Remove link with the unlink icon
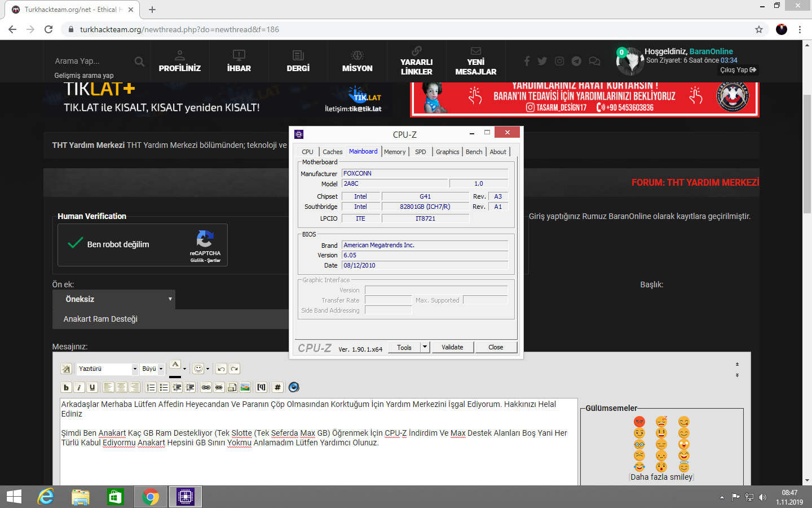The height and width of the screenshot is (508, 812). pos(219,387)
